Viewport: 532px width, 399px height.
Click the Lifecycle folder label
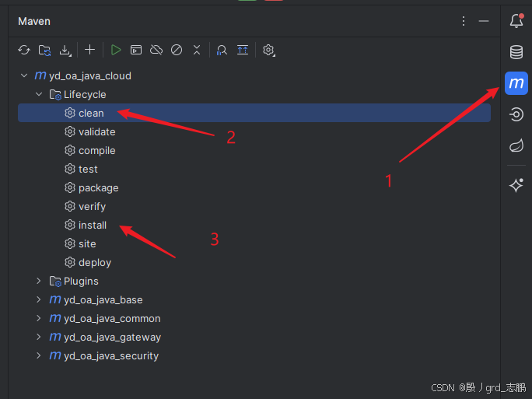tap(85, 94)
